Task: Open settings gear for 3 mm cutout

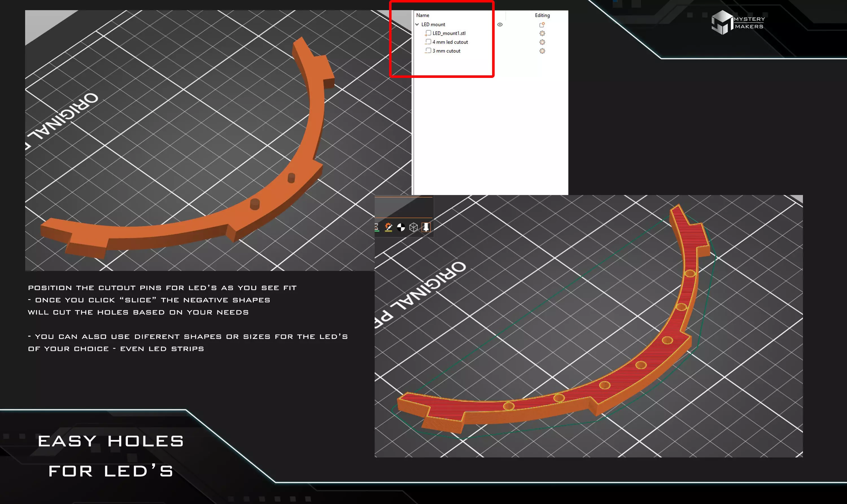Action: (542, 51)
